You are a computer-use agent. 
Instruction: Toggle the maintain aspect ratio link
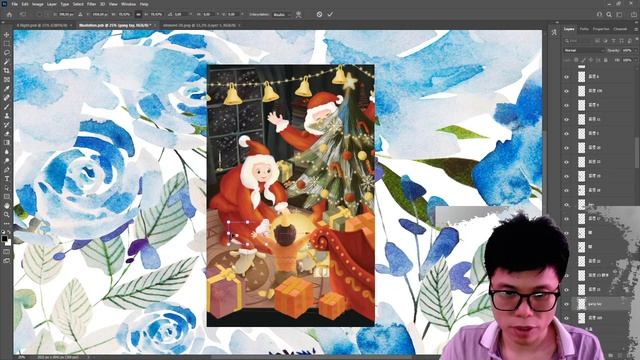coord(138,14)
